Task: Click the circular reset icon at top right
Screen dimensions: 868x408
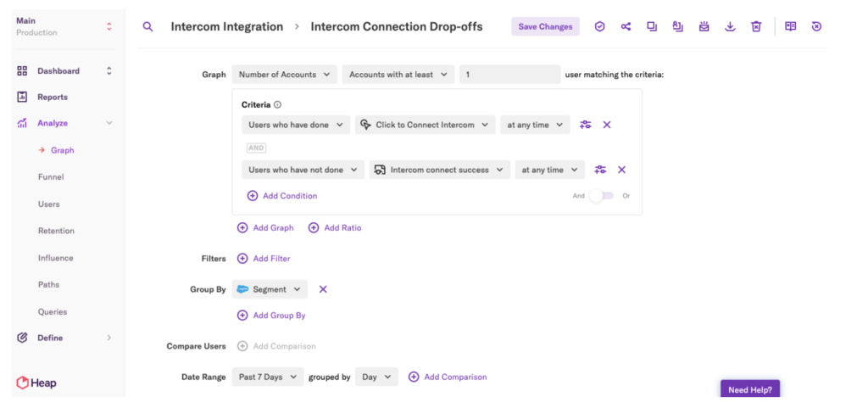Action: coord(816,26)
